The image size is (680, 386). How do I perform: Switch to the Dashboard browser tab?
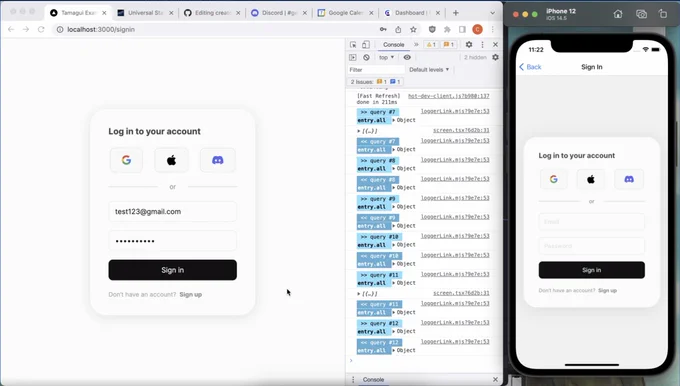click(x=412, y=13)
